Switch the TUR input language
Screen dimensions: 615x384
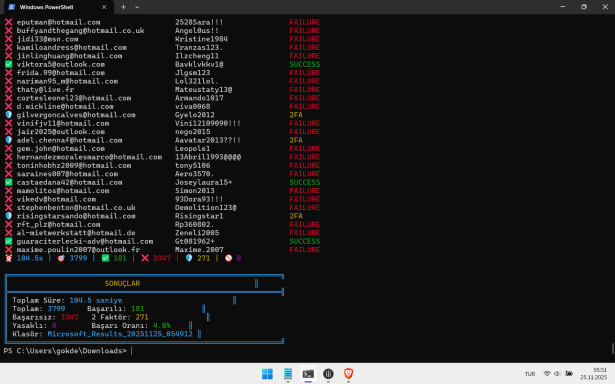coord(530,374)
